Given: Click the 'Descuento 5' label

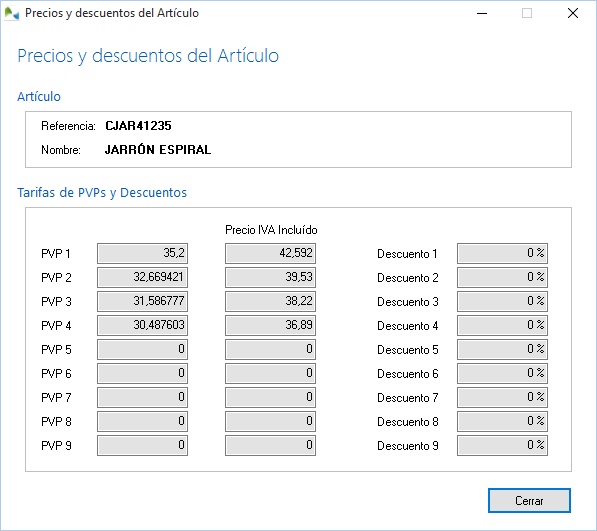Looking at the screenshot, I should (407, 350).
